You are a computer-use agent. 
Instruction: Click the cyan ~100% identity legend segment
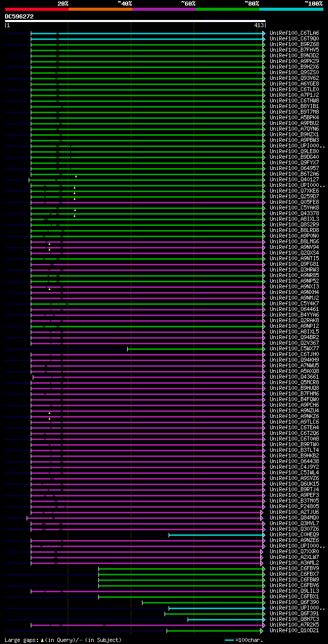pyautogui.click(x=291, y=9)
